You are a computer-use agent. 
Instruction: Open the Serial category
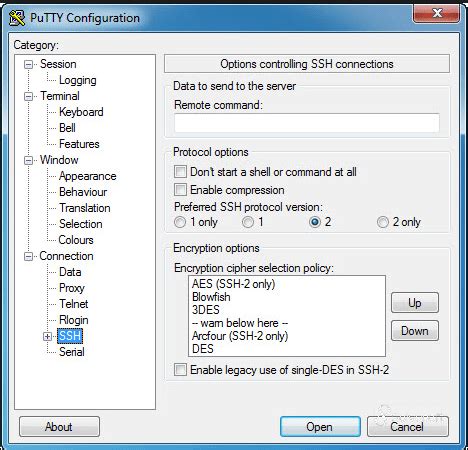point(72,352)
